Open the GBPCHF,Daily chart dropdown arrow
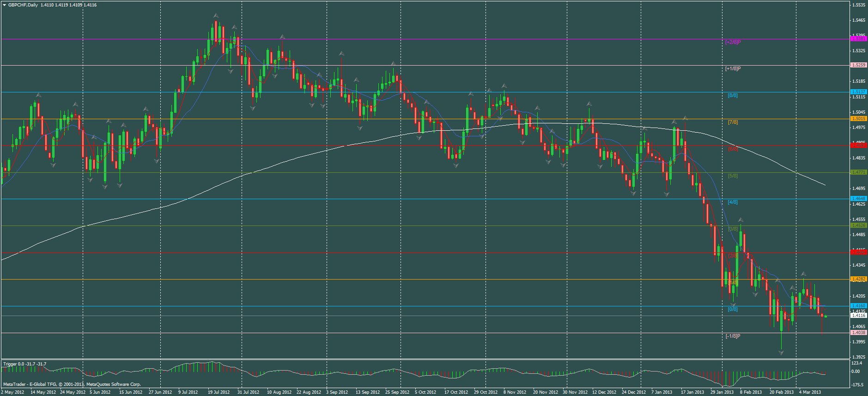Screen dimensions: 868x396 click(4, 5)
